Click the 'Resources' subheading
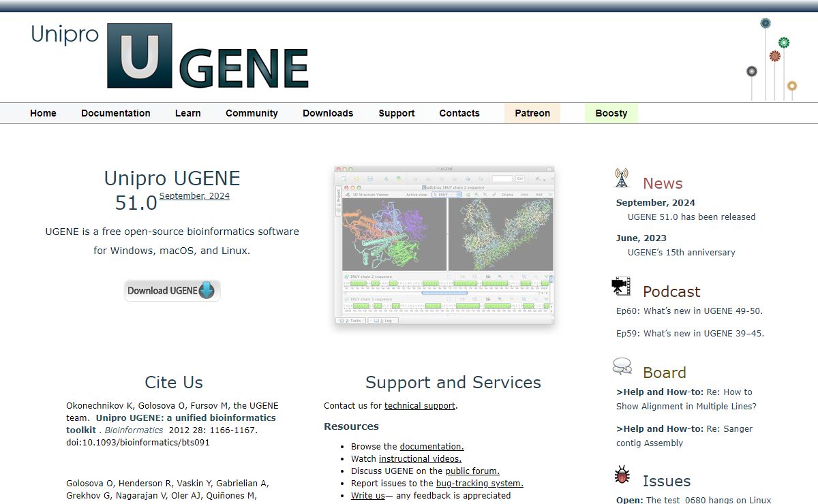This screenshot has width=818, height=504. [x=351, y=426]
